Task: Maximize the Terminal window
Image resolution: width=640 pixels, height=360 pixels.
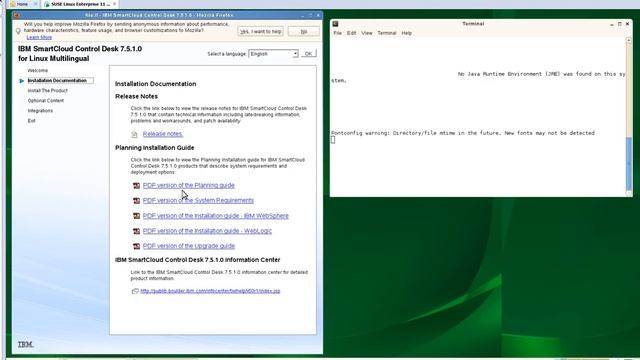Action: click(x=620, y=24)
